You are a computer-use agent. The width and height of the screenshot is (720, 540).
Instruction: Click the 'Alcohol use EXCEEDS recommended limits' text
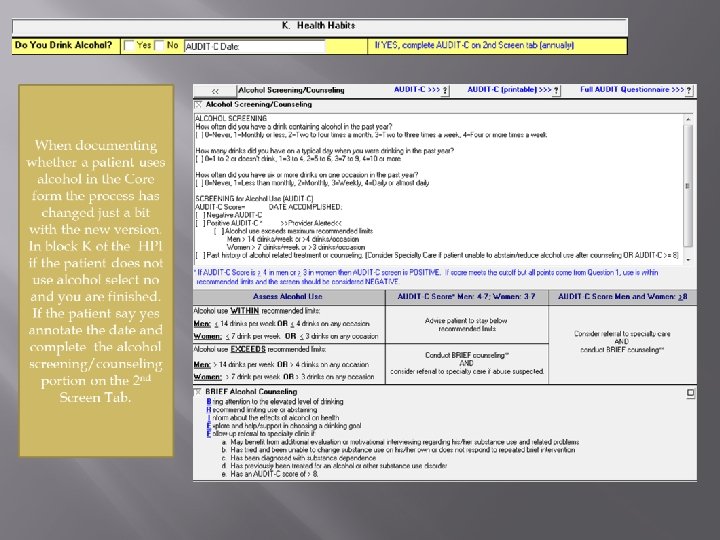[x=259, y=349]
